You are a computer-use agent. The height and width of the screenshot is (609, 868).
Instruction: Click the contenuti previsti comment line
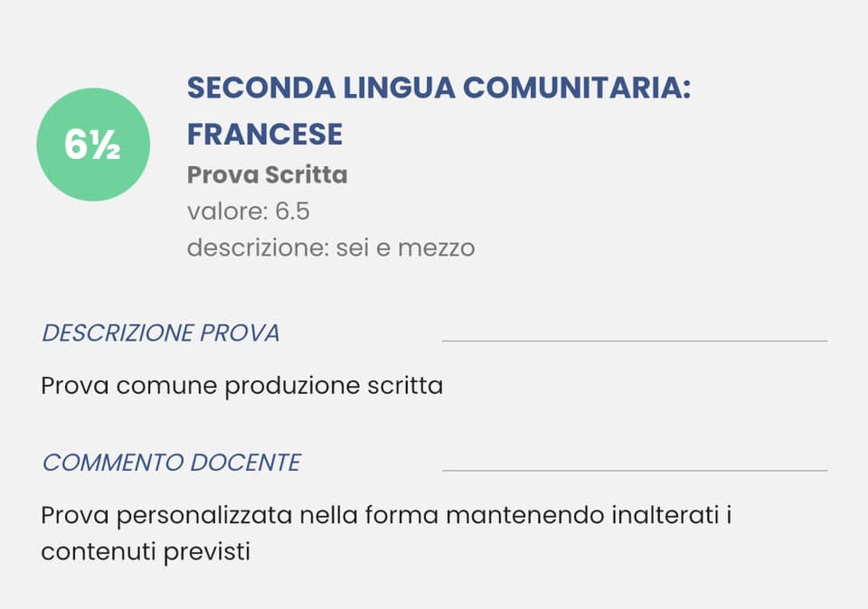tap(146, 551)
